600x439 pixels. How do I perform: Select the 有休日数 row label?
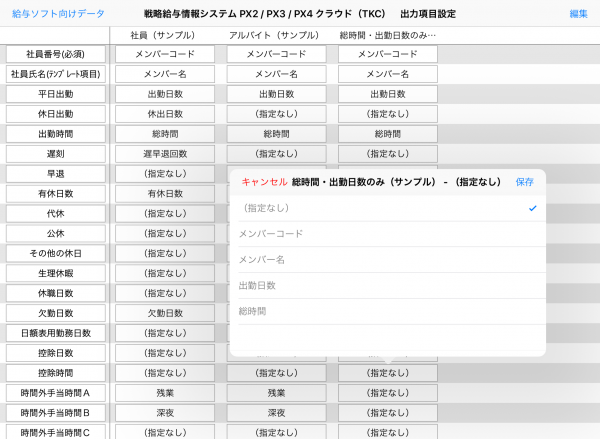click(x=55, y=194)
